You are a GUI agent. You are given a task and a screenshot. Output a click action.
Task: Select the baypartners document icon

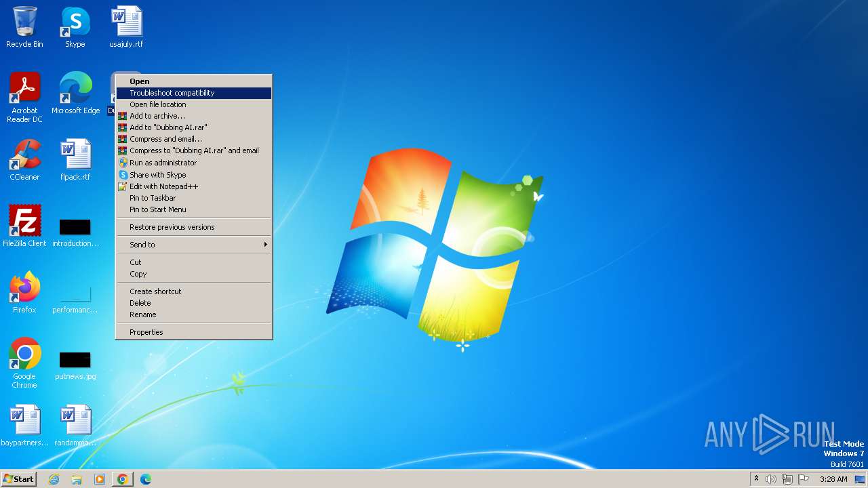coord(24,426)
